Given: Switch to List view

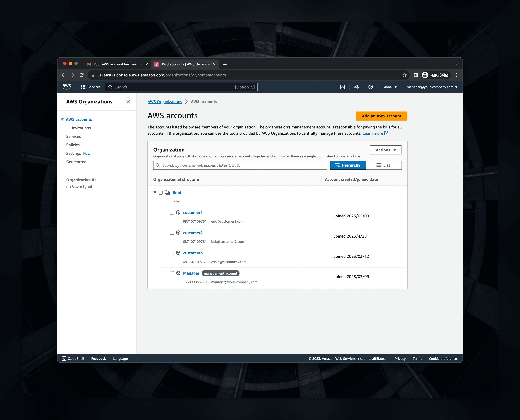Looking at the screenshot, I should pos(384,165).
